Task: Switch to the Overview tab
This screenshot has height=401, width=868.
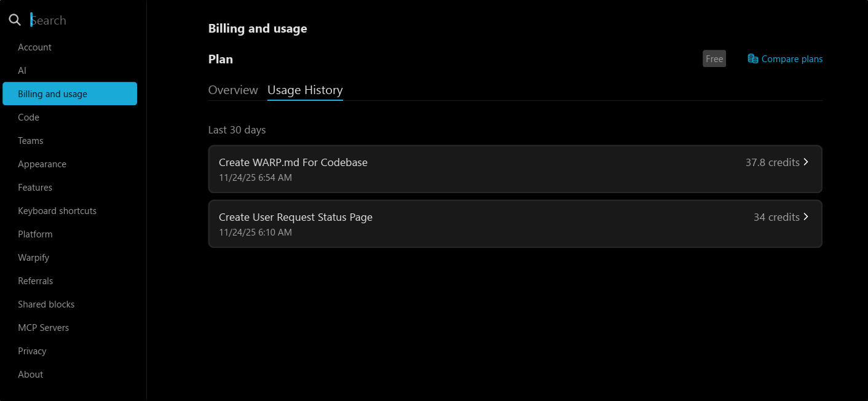Action: coord(233,90)
